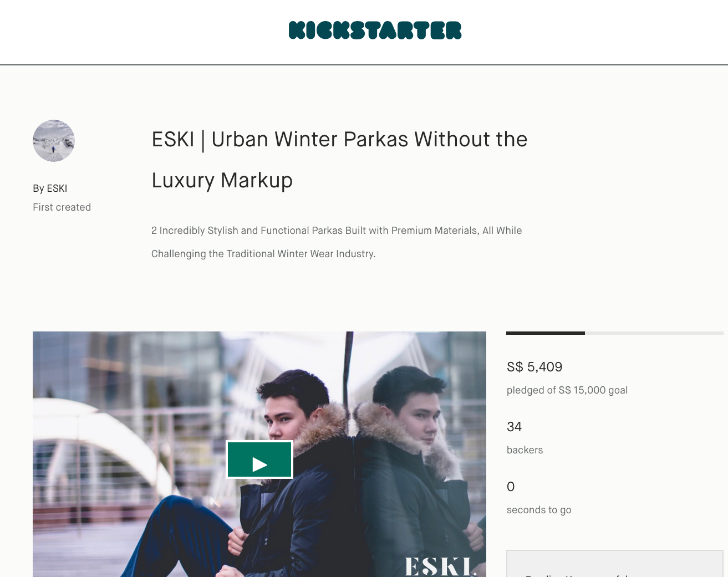Select the project description paragraph
The width and height of the screenshot is (728, 577).
coord(337,242)
